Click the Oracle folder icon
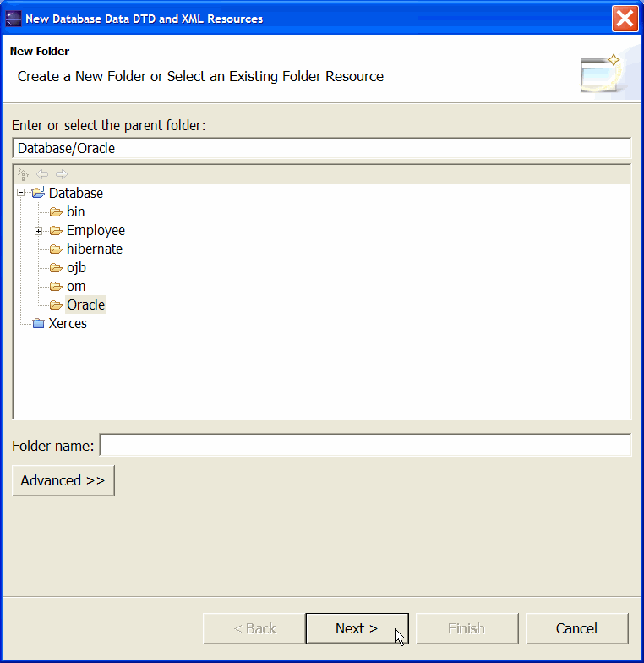The width and height of the screenshot is (644, 663). 56,304
